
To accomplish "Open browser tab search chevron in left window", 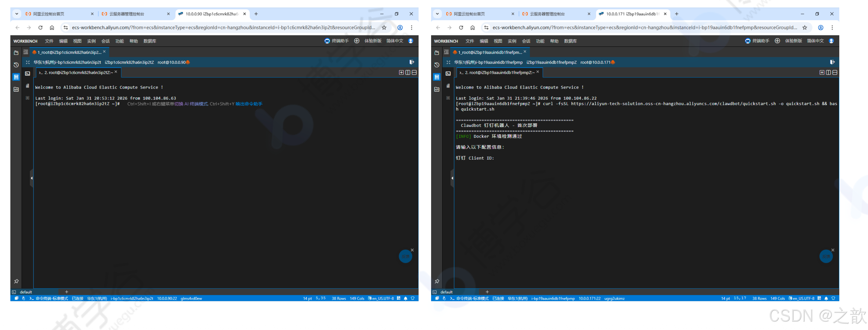I will click(x=17, y=14).
